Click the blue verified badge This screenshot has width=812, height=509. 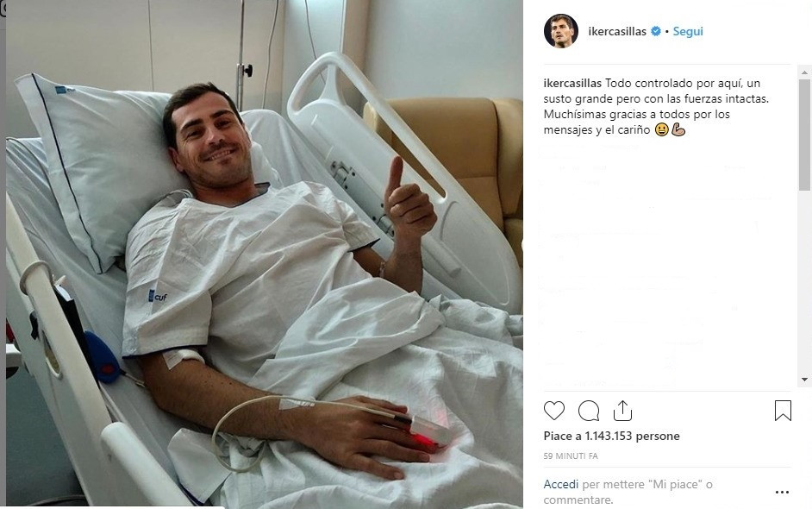click(656, 31)
